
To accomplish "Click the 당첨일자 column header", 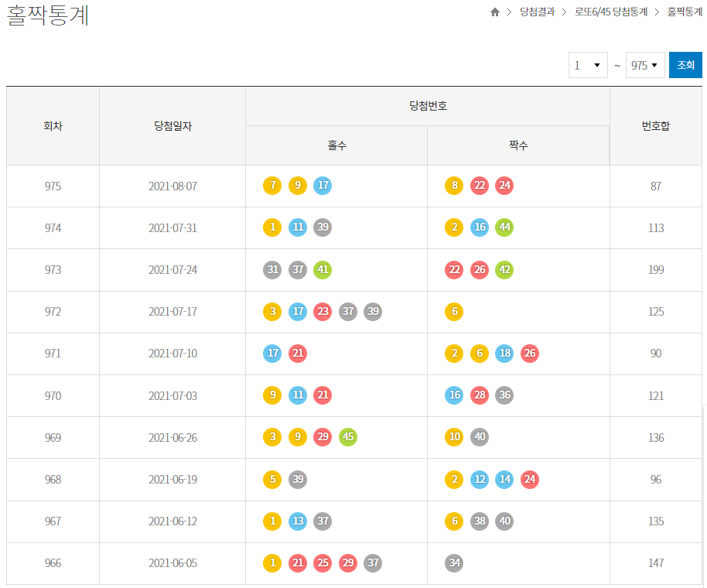I will tap(172, 126).
